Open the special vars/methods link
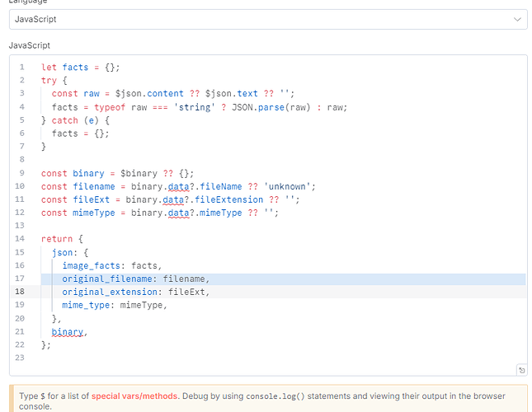This screenshot has height=412, width=532. [134, 396]
